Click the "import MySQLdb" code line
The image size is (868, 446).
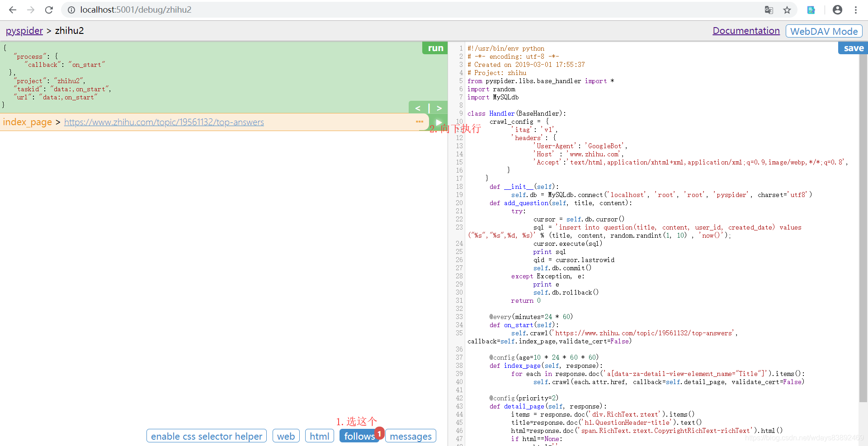point(493,97)
